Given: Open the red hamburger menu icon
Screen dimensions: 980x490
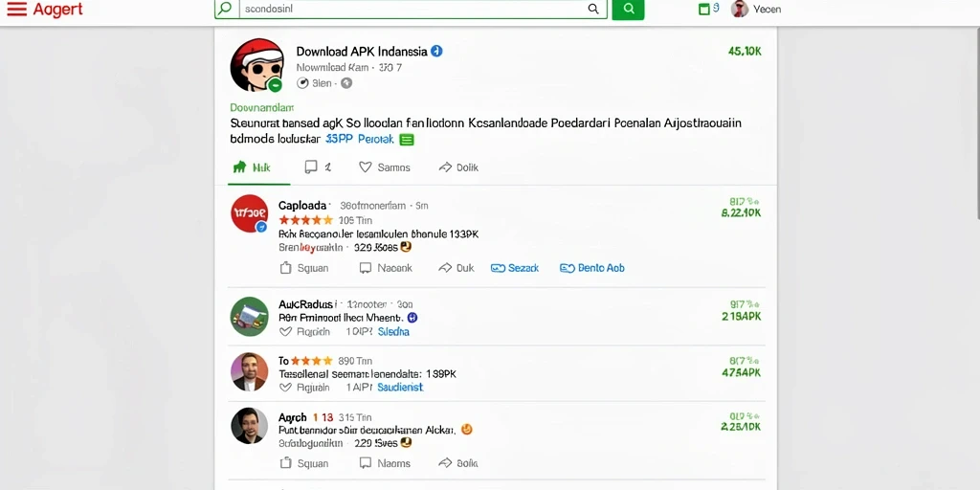Looking at the screenshot, I should tap(16, 10).
